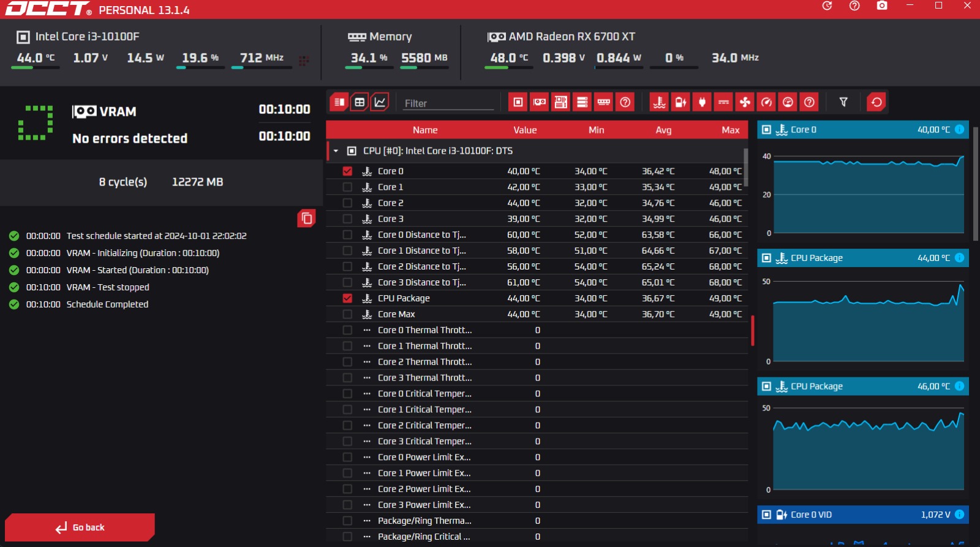Filter sensors by current type icon
The image size is (980, 547).
[723, 102]
